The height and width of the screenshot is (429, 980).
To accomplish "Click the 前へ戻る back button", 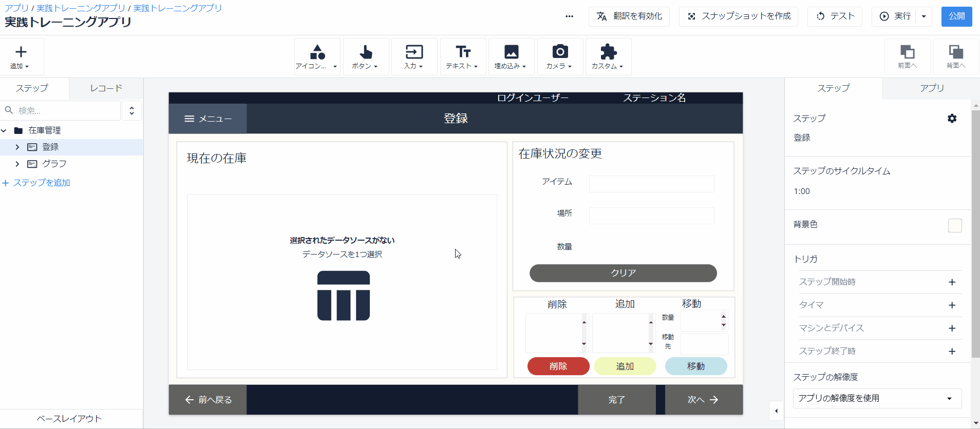I will pos(208,400).
